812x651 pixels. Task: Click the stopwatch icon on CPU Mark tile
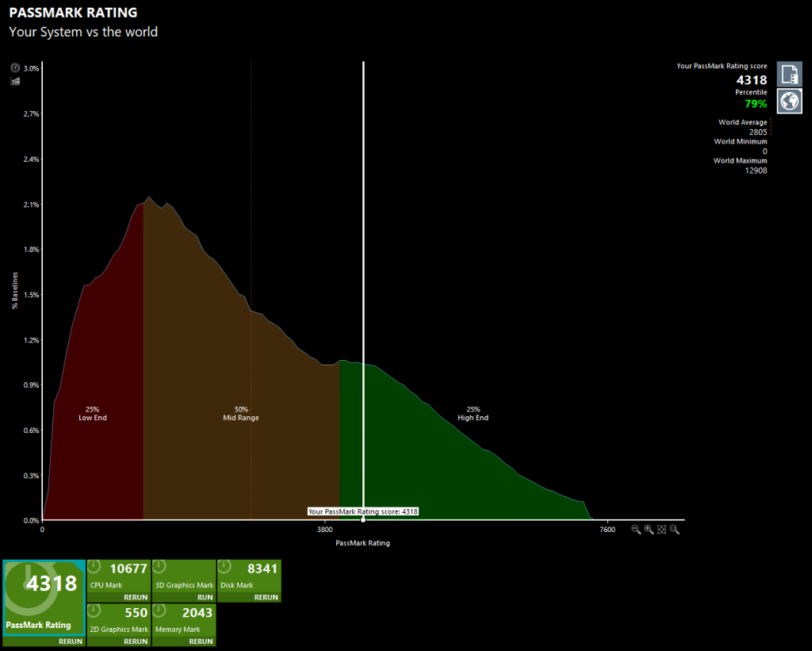(x=94, y=565)
